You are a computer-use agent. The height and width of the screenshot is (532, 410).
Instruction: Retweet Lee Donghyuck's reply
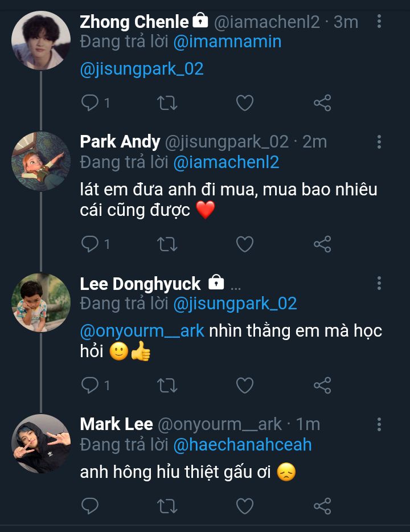pyautogui.click(x=167, y=386)
